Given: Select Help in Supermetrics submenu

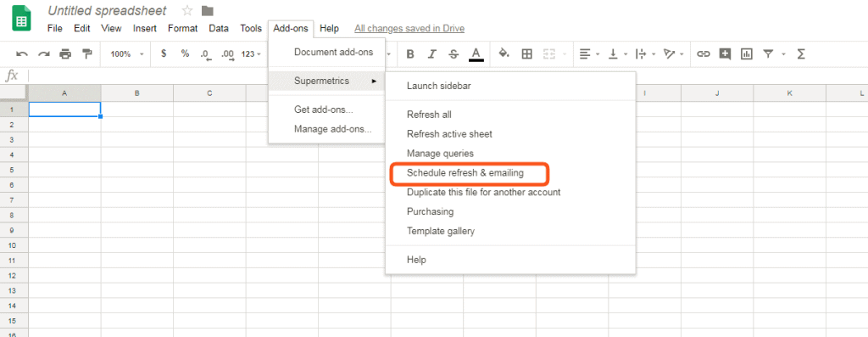Looking at the screenshot, I should coord(510,260).
